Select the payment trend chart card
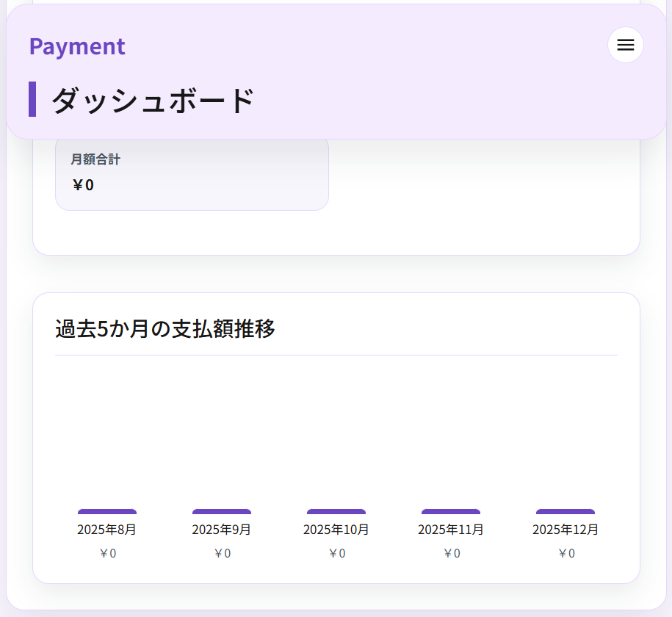Viewport: 672px width, 617px height. (x=336, y=435)
